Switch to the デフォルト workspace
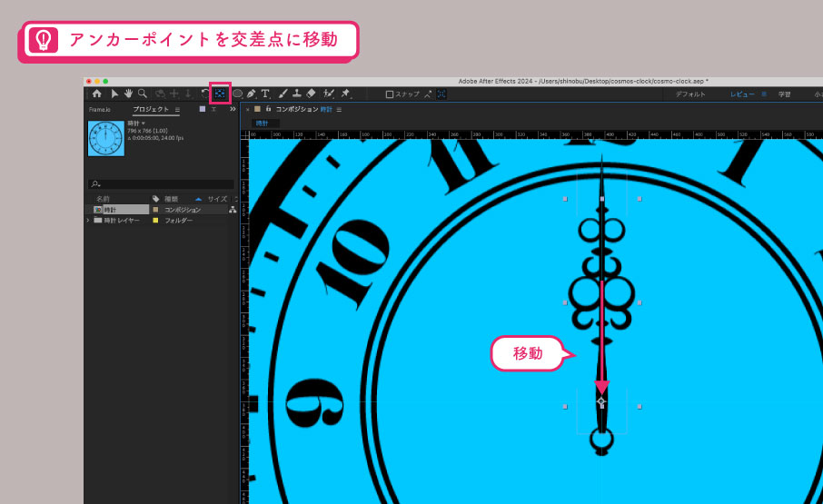 click(x=690, y=94)
